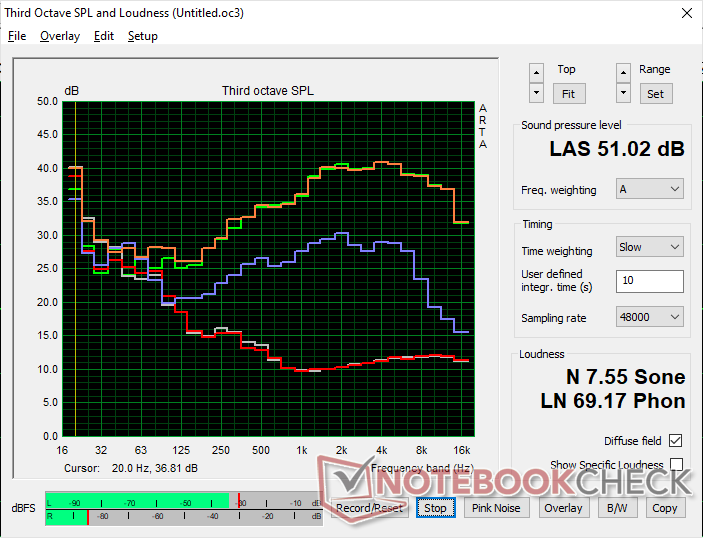Open the Freq. weighting dropdown
The width and height of the screenshot is (703, 538).
point(650,189)
